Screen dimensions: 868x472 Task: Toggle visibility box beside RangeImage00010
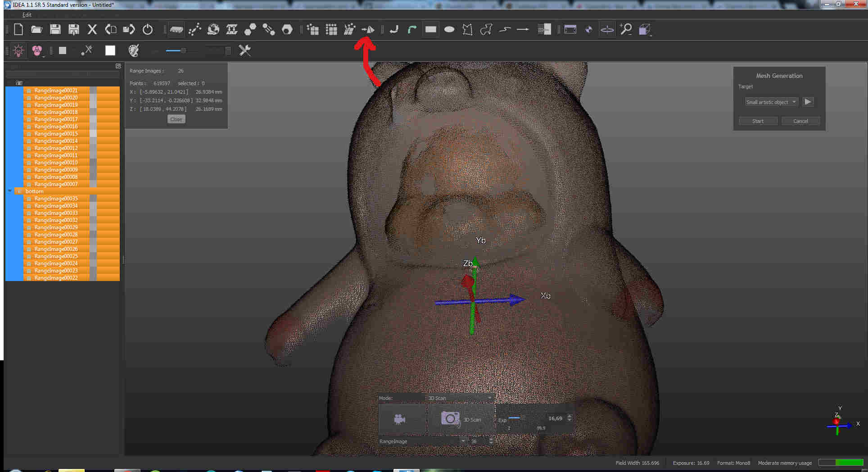(93, 163)
